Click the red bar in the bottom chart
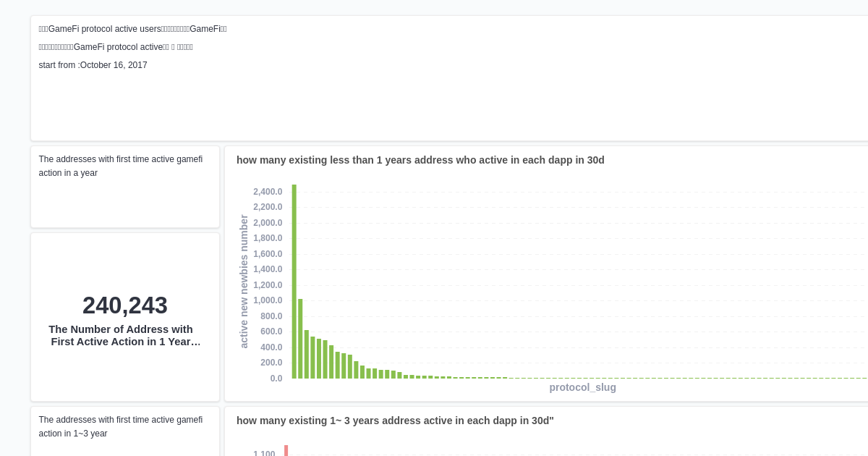The width and height of the screenshot is (868, 456). pos(286,452)
